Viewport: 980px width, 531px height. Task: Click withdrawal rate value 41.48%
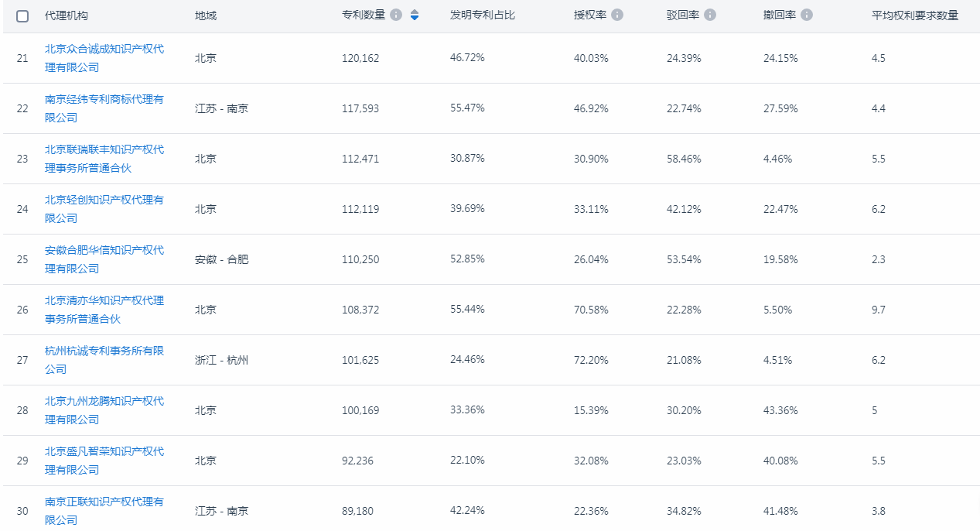coord(780,511)
